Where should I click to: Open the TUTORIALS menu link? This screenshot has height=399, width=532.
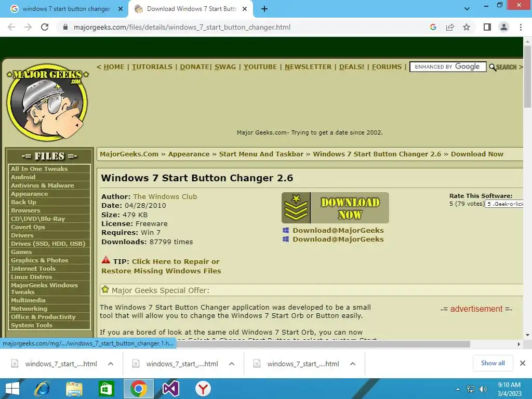click(152, 67)
